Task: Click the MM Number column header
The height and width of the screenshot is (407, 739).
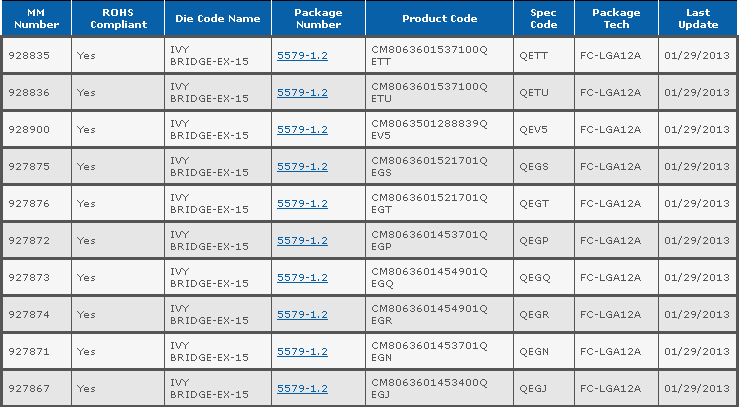Action: pyautogui.click(x=36, y=18)
